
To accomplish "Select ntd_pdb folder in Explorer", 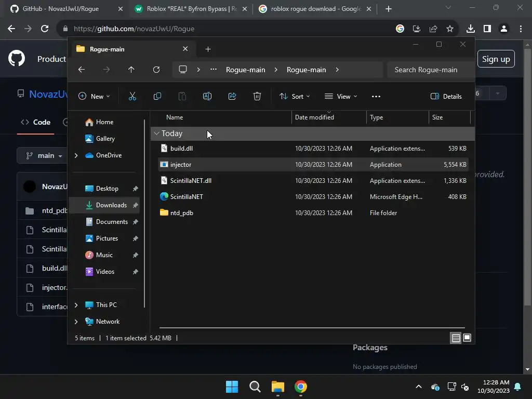I will coord(313,213).
